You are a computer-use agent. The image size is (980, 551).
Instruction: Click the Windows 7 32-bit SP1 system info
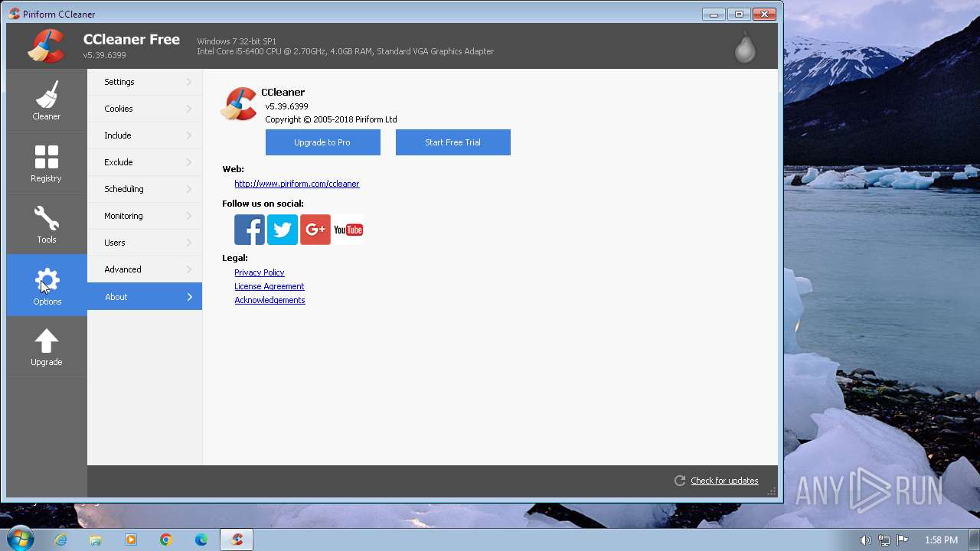pos(237,41)
